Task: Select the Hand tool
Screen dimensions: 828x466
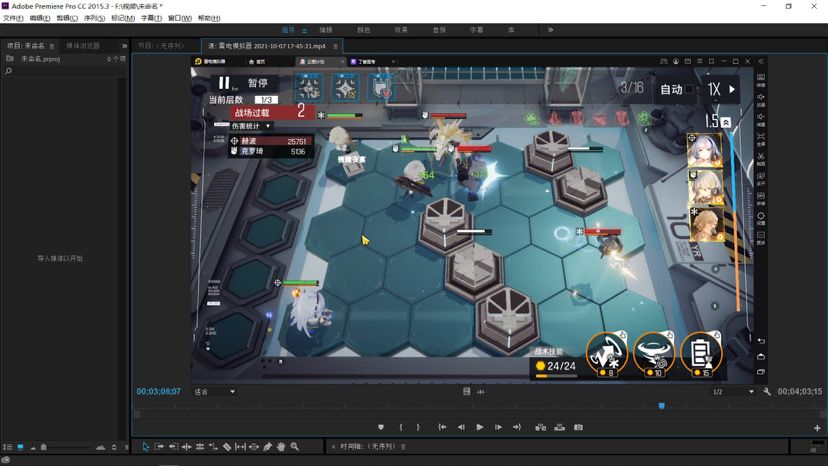Action: [281, 447]
